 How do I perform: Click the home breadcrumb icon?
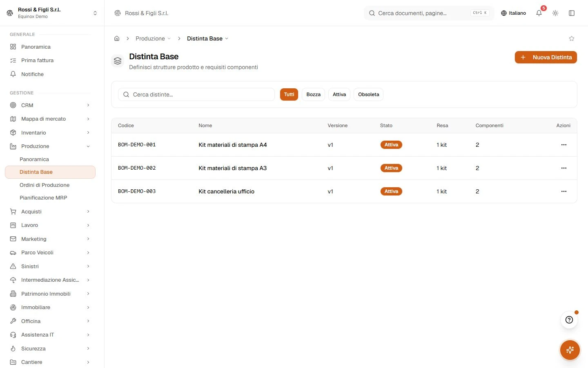click(x=117, y=38)
